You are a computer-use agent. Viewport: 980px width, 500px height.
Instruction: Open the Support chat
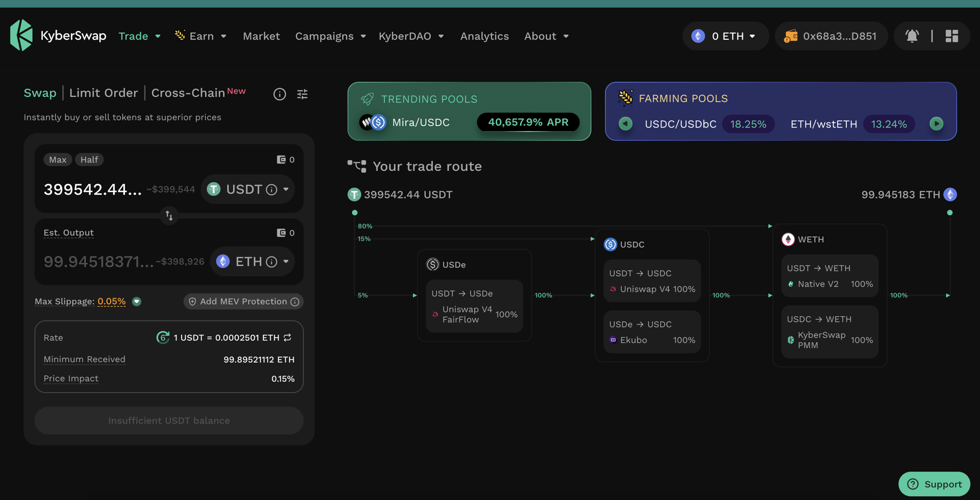tap(935, 484)
